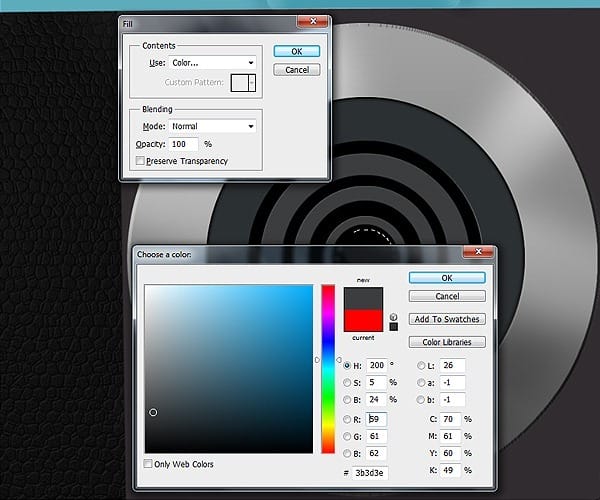Open the Use contents dropdown
600x500 pixels.
click(x=212, y=63)
